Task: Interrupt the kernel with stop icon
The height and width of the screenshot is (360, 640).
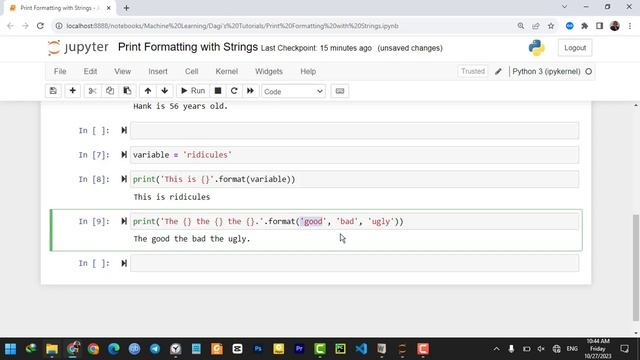Action: tap(218, 91)
